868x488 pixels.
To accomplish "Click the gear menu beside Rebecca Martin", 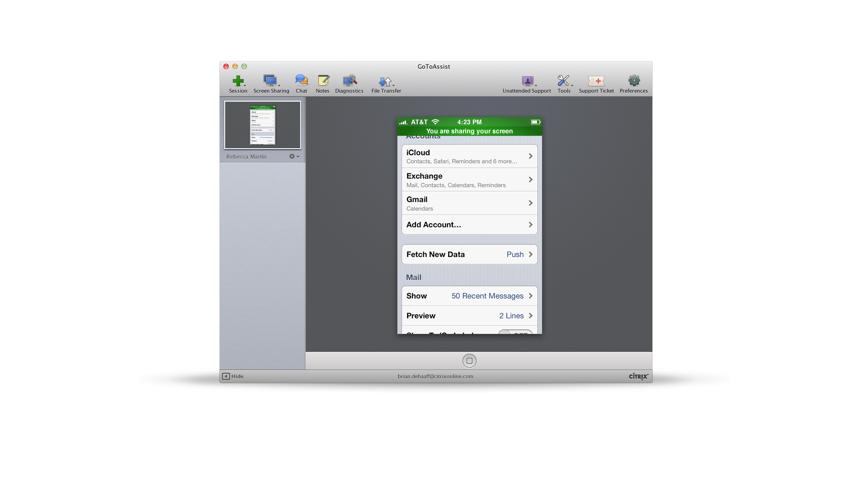I will click(x=294, y=156).
